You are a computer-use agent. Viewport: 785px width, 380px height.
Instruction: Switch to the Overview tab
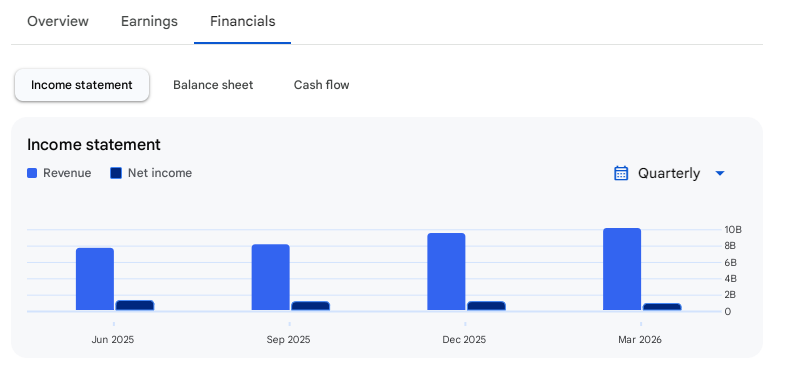[x=58, y=22]
